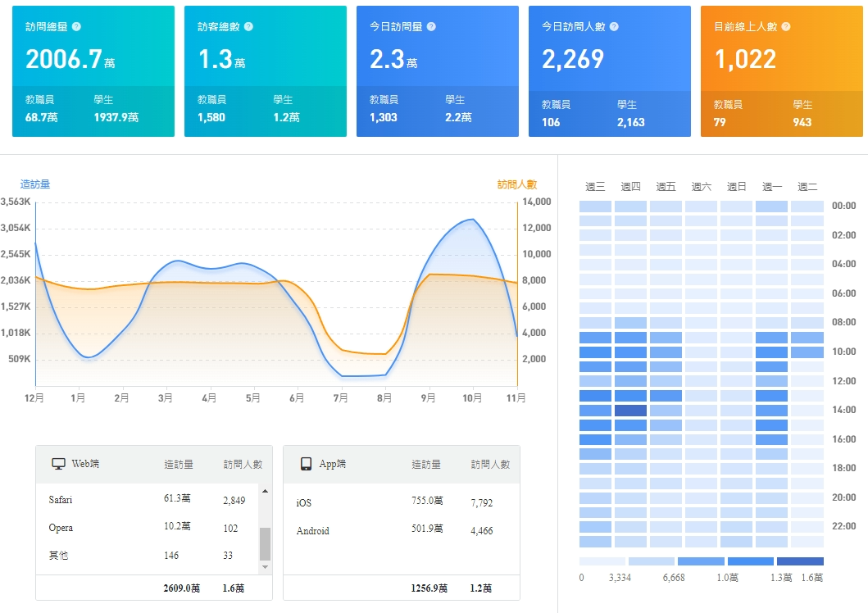The image size is (868, 613).
Task: Select the lightest heatmap legend swatch
Action: point(602,561)
